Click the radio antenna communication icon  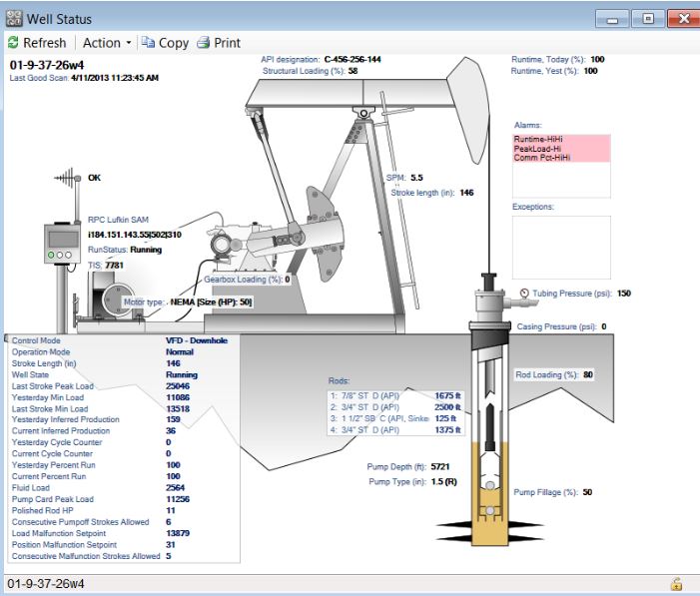pyautogui.click(x=68, y=178)
